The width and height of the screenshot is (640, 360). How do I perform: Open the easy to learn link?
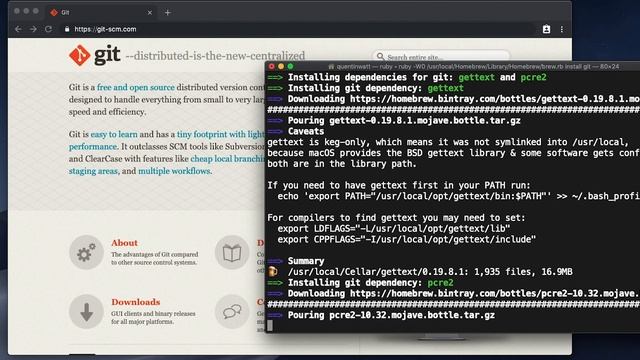[114, 134]
